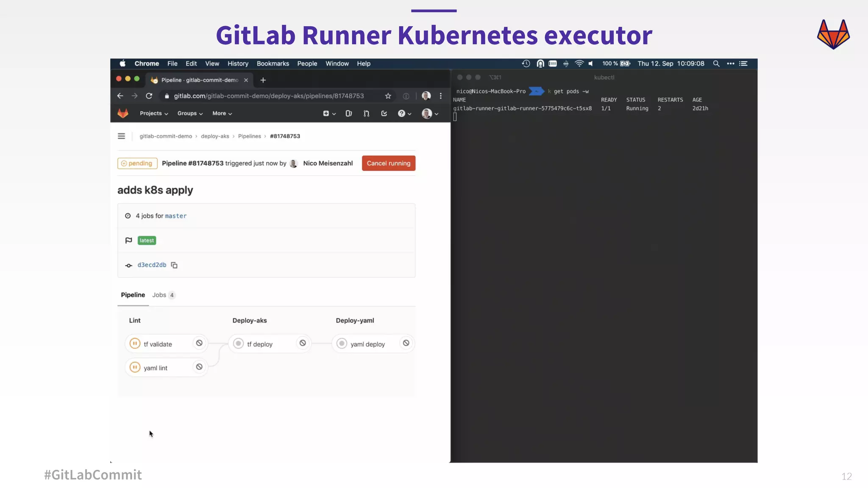The width and height of the screenshot is (868, 488).
Task: Open the tf deploy job
Action: pyautogui.click(x=260, y=344)
